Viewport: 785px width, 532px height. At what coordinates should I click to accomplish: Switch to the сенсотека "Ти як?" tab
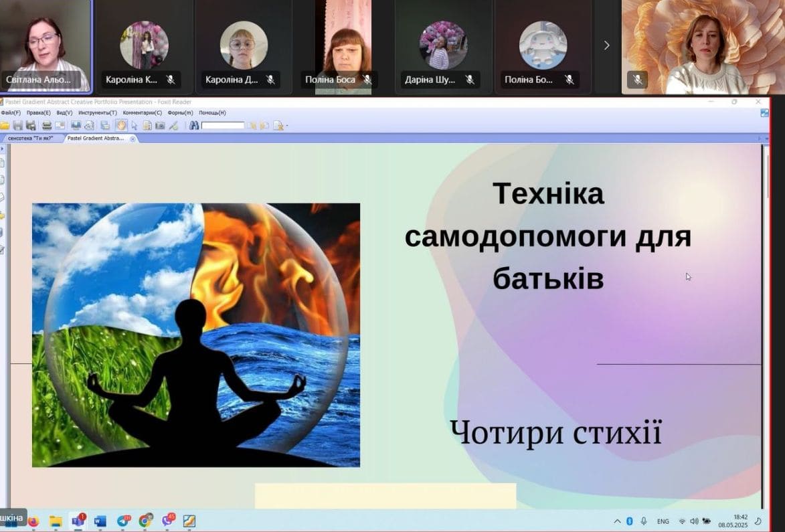[31, 139]
